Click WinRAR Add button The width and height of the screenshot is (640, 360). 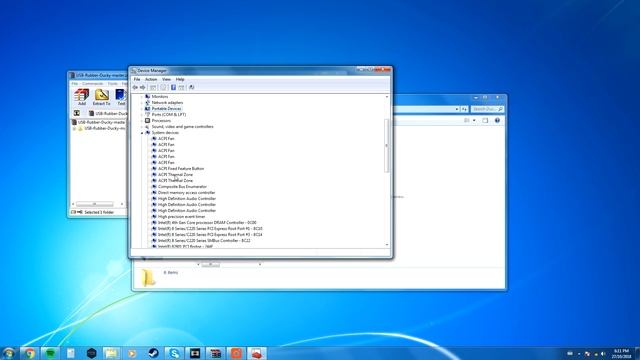click(82, 97)
